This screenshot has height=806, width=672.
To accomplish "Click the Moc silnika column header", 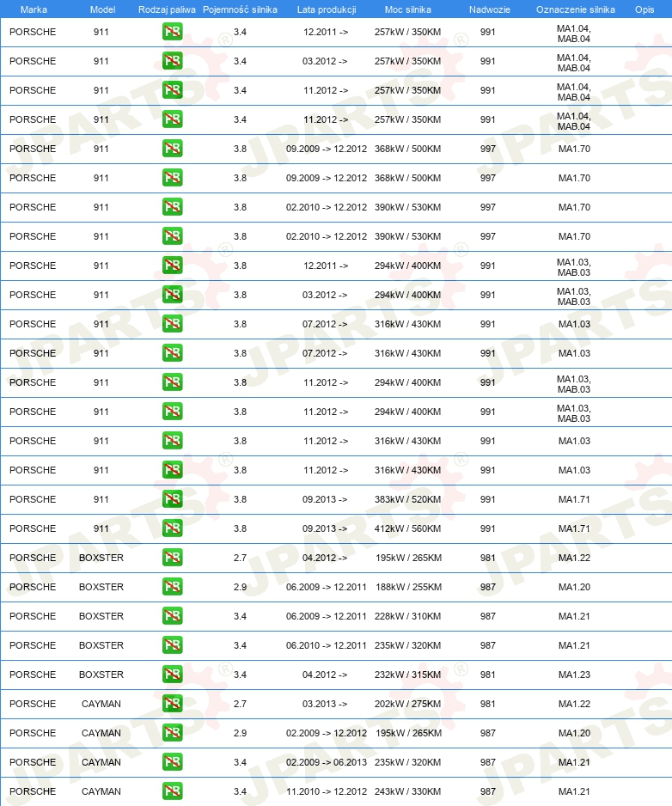I will (x=407, y=9).
